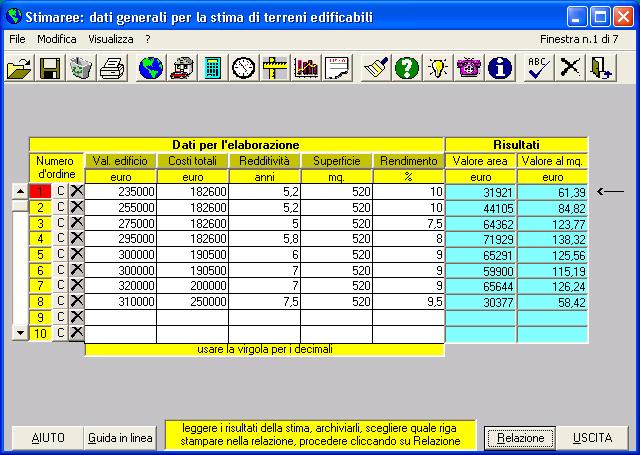Click the ABC spell check icon

540,68
